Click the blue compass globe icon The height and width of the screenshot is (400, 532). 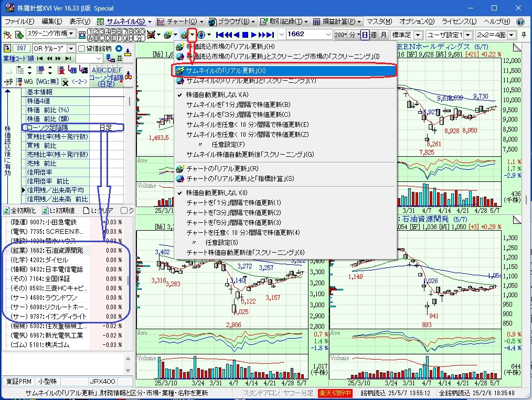click(201, 35)
